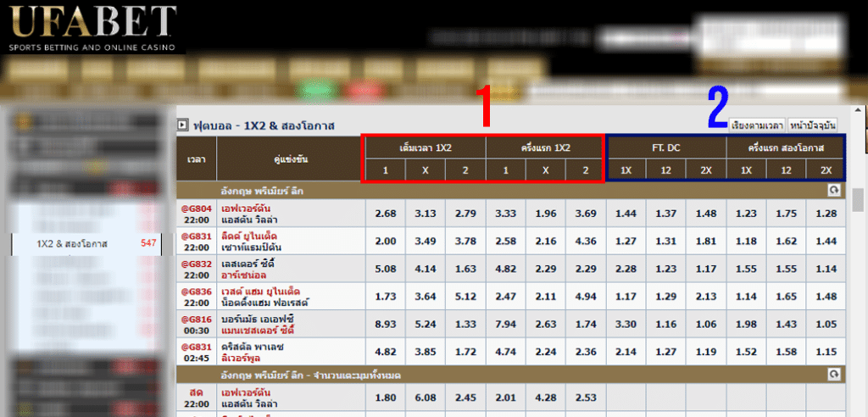The width and height of the screenshot is (868, 417).
Task: Click match ID @G836
Action: [196, 292]
